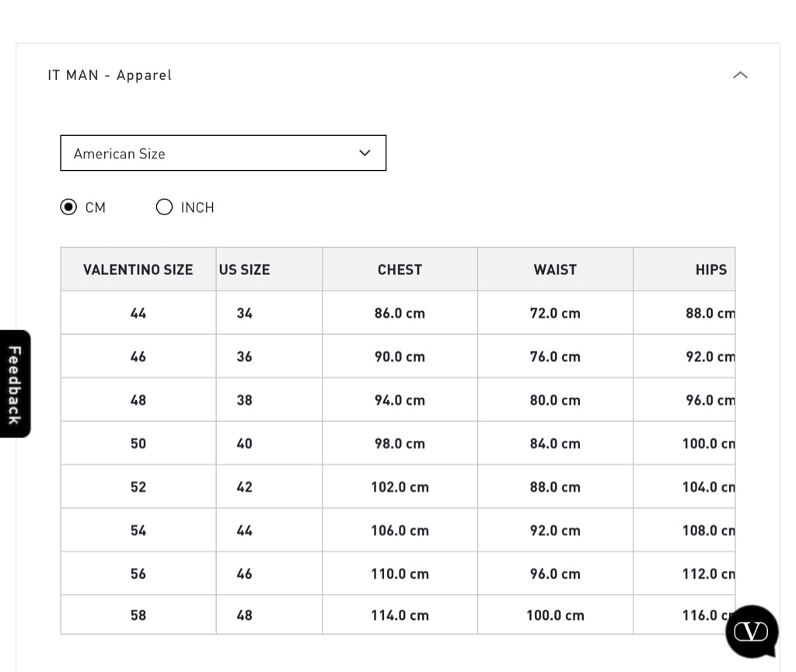Collapse the IT MAN - Apparel section chevron

[740, 75]
